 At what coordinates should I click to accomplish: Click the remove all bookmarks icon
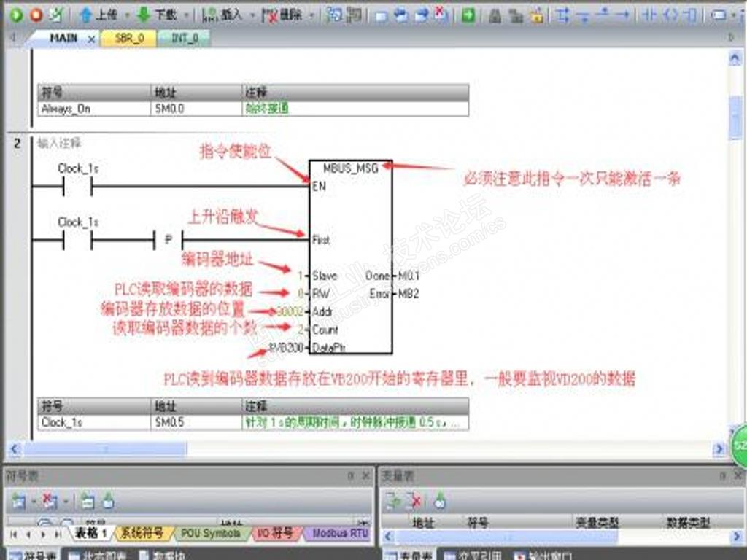(441, 15)
